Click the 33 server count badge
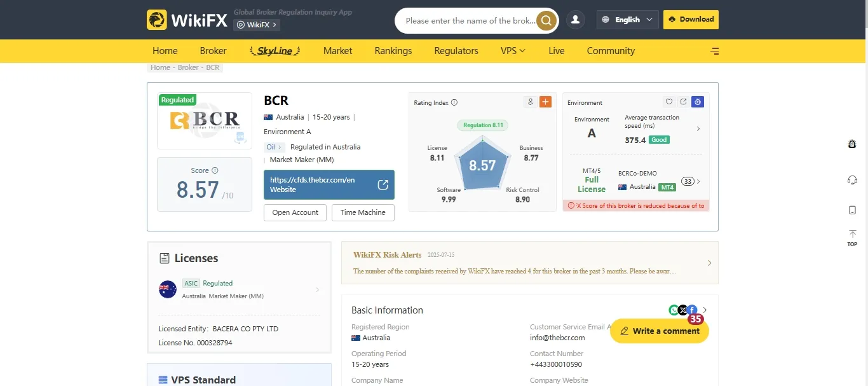This screenshot has height=386, width=868. click(x=688, y=181)
